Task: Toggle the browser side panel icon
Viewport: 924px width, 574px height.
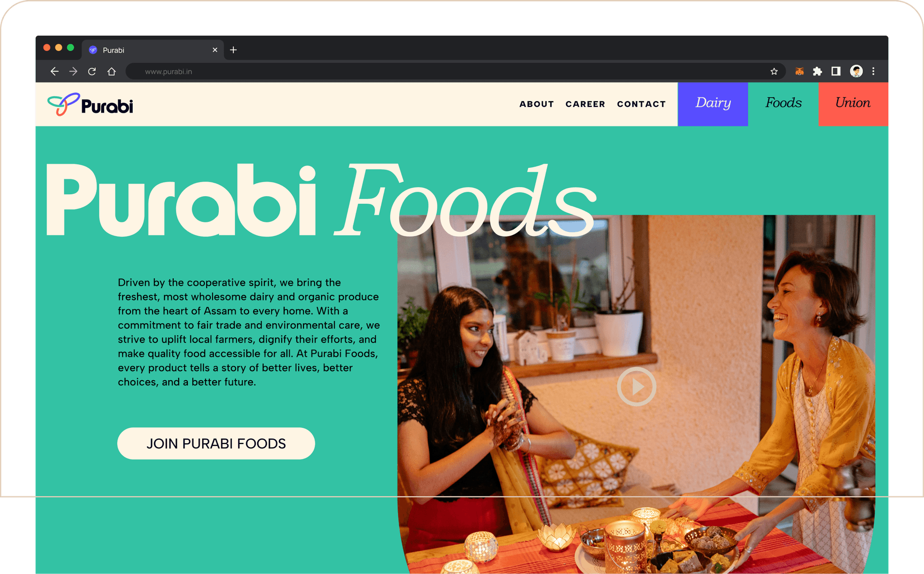Action: (x=836, y=71)
